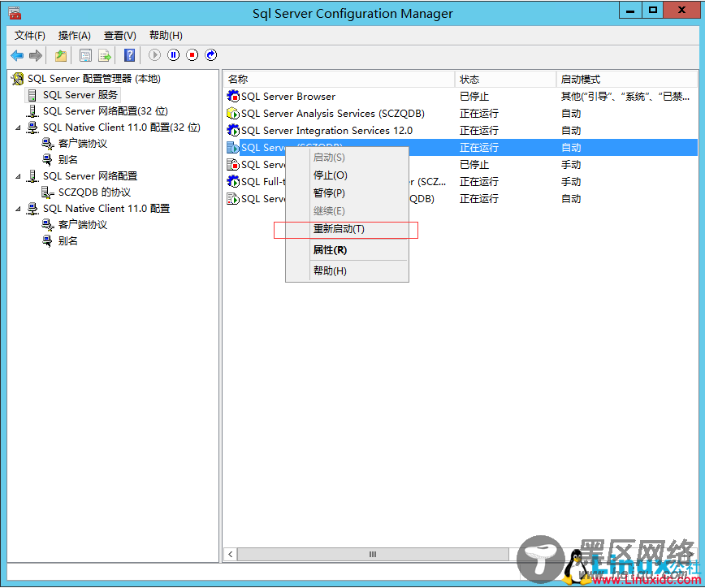Viewport: 705px width, 588px height.
Task: Choose 帮助(H) in the context menu
Action: 347,270
